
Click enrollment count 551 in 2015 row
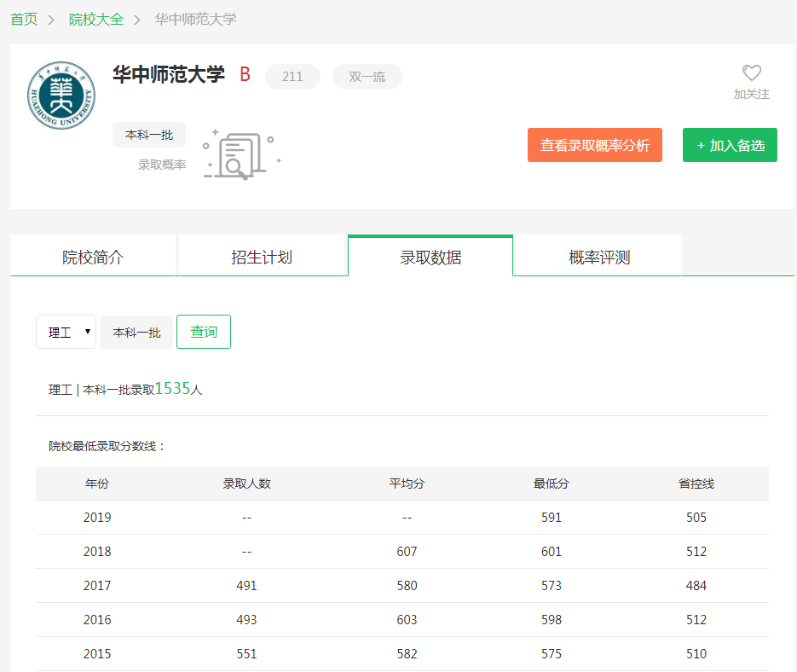246,654
